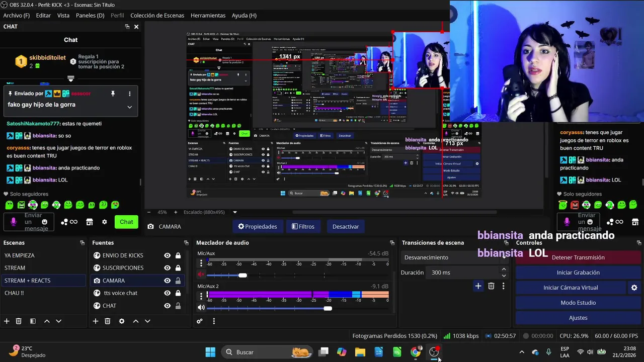Viewport: 644px width, 362px height.
Task: Open the Archivo (F) menu
Action: pos(17,16)
